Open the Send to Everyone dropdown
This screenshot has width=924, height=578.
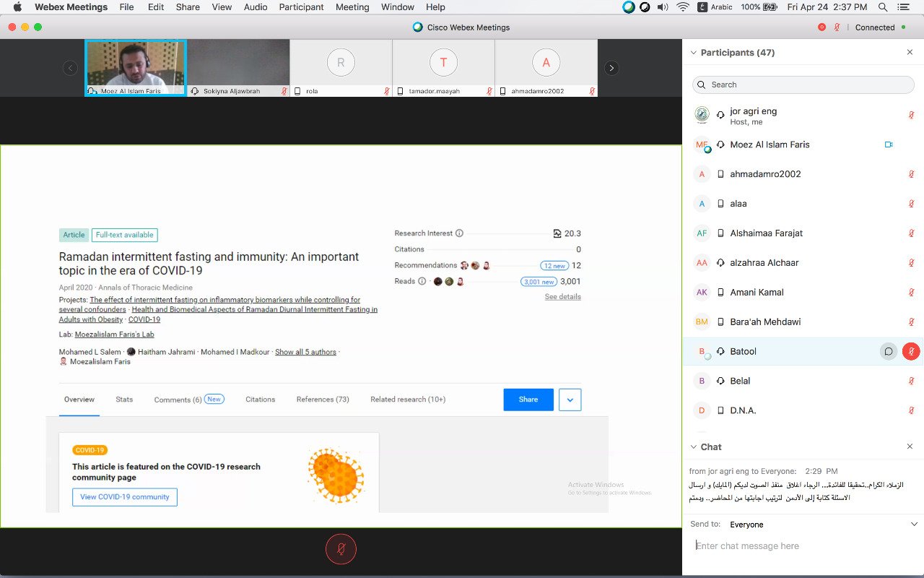point(914,525)
